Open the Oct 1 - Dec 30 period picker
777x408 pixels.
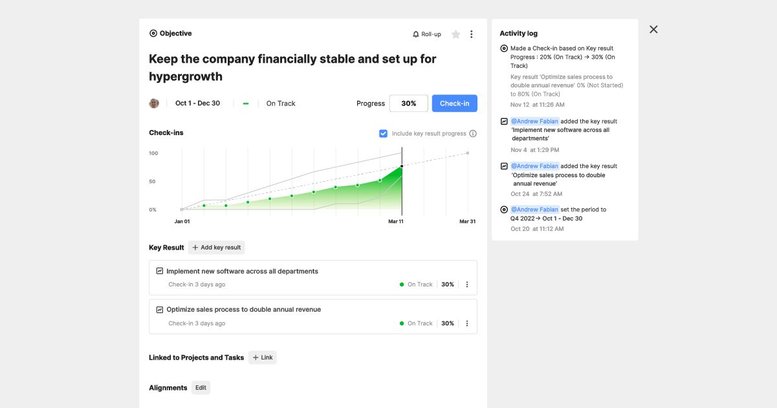(197, 103)
